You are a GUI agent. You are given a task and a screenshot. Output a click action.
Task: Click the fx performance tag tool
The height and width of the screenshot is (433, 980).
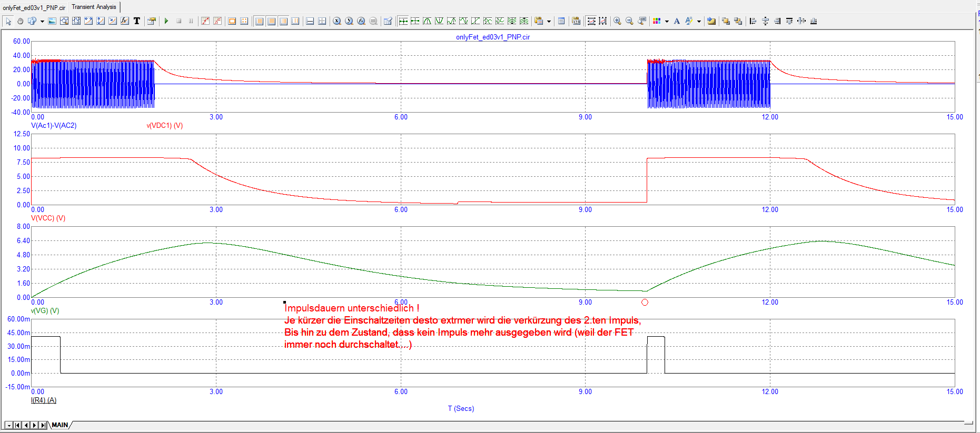[125, 21]
